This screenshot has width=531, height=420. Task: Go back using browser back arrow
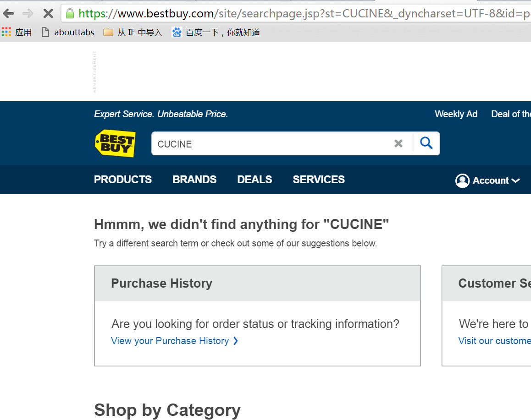point(8,13)
